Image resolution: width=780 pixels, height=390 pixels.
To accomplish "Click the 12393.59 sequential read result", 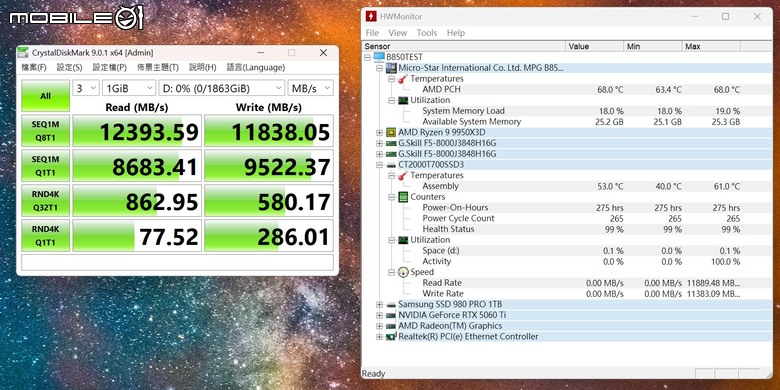I will click(x=137, y=131).
